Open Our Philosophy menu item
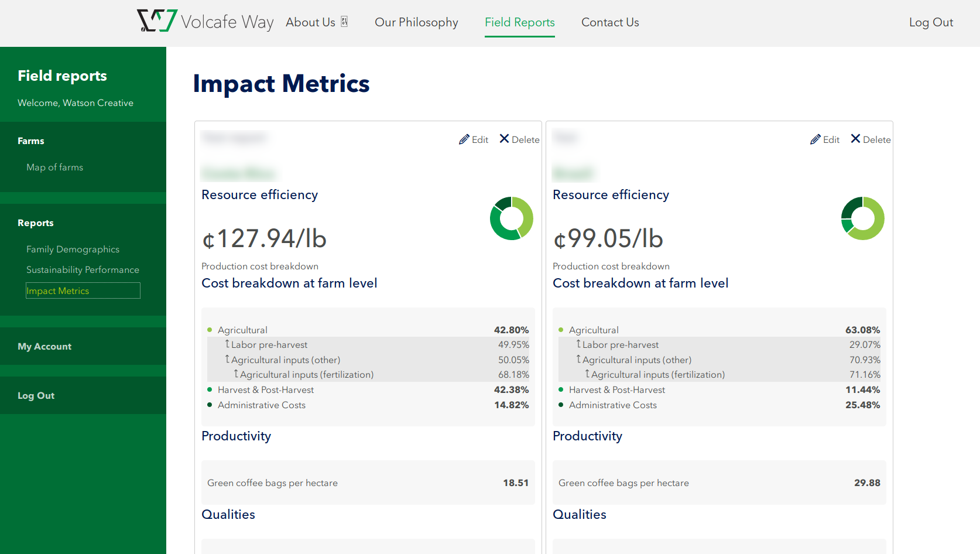This screenshot has height=554, width=980. click(416, 22)
